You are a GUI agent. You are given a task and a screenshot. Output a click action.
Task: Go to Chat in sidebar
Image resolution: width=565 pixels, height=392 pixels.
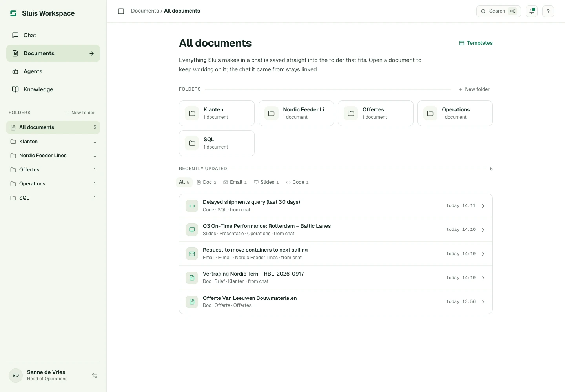point(53,35)
